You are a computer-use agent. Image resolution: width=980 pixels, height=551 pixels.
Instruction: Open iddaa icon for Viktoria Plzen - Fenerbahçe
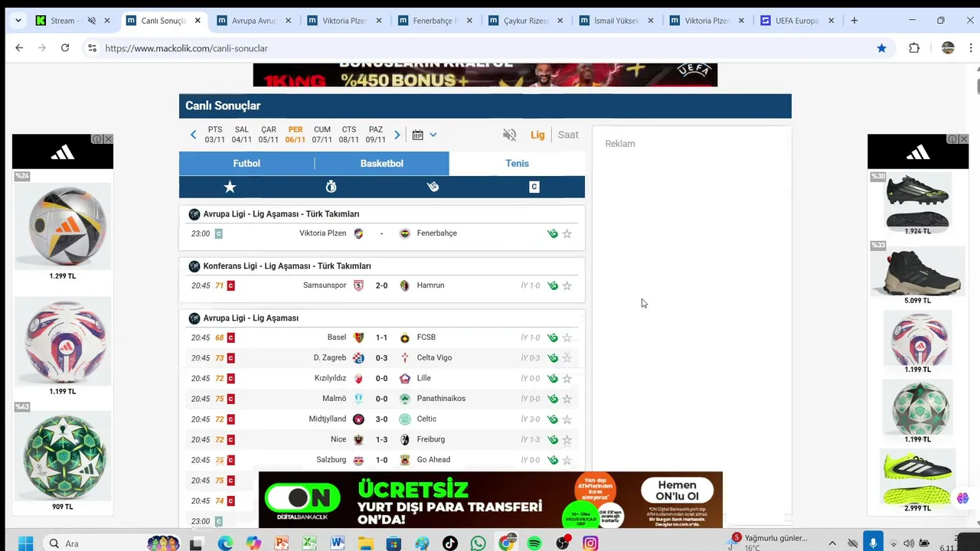[553, 233]
